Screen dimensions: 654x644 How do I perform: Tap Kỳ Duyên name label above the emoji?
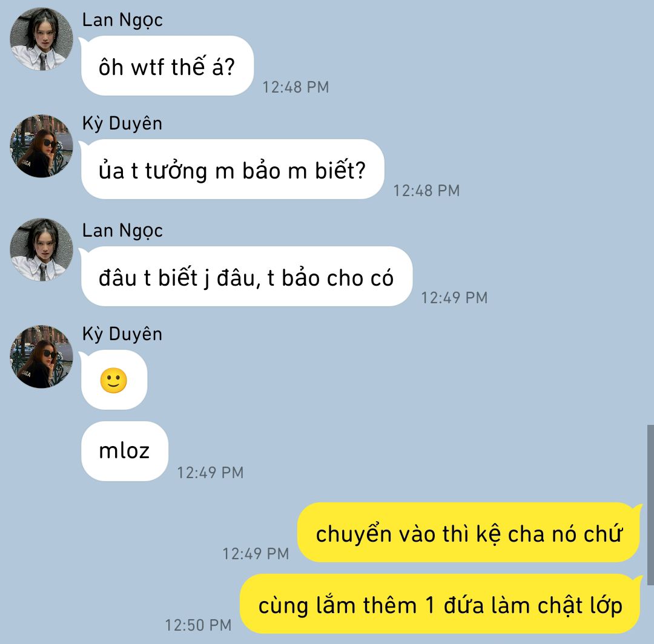point(122,334)
